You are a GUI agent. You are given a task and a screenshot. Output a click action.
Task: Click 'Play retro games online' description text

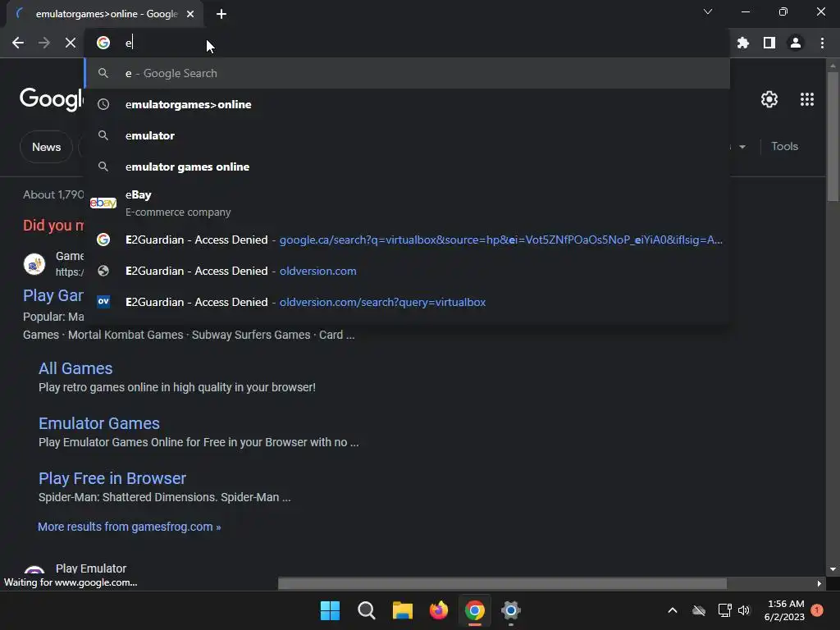point(177,387)
